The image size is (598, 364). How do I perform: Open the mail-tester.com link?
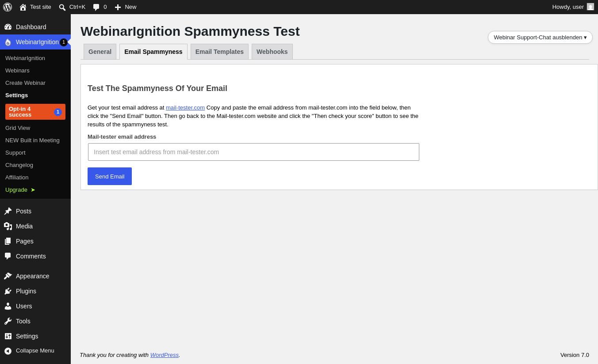tap(185, 108)
